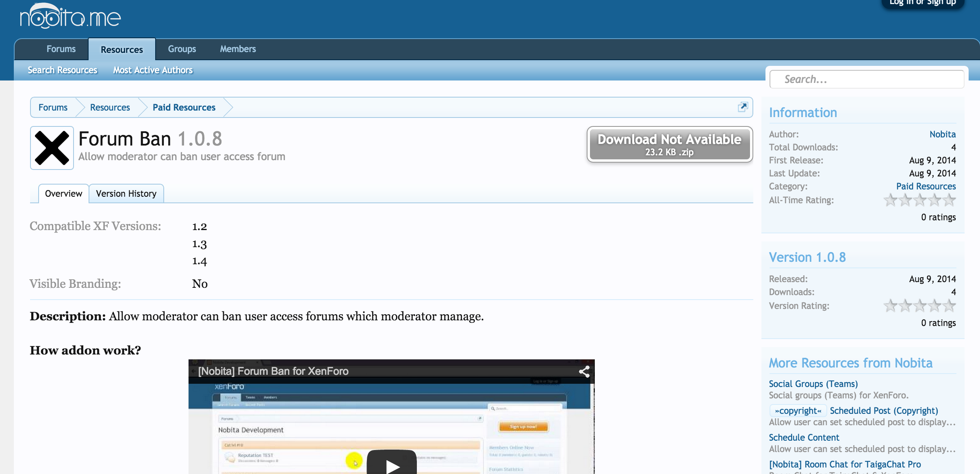Open [Nobita] Room Chat for TaigaChat Pro

tap(845, 464)
